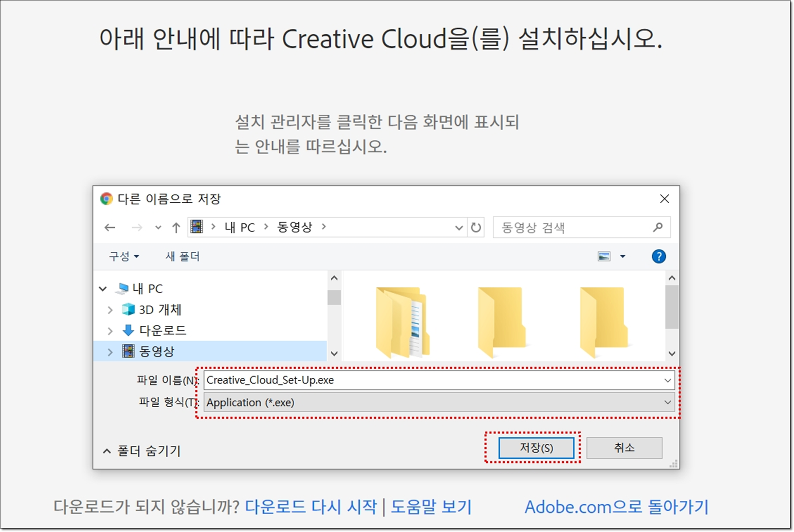This screenshot has width=794, height=532.
Task: Select 3D 개체 in the navigation tree
Action: pyautogui.click(x=161, y=309)
